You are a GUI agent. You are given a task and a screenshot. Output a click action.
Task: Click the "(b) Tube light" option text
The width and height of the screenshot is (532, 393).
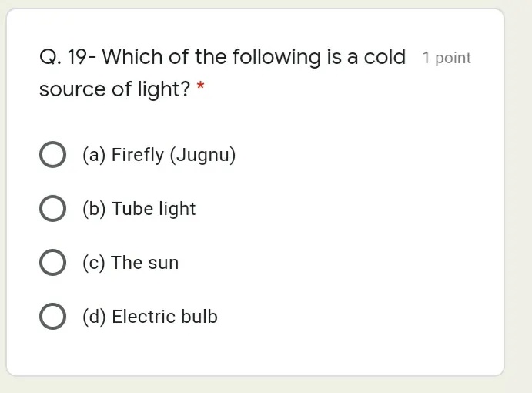click(139, 209)
